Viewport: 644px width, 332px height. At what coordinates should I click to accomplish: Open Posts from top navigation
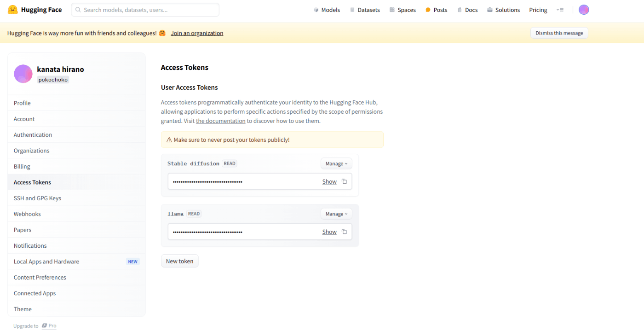436,10
